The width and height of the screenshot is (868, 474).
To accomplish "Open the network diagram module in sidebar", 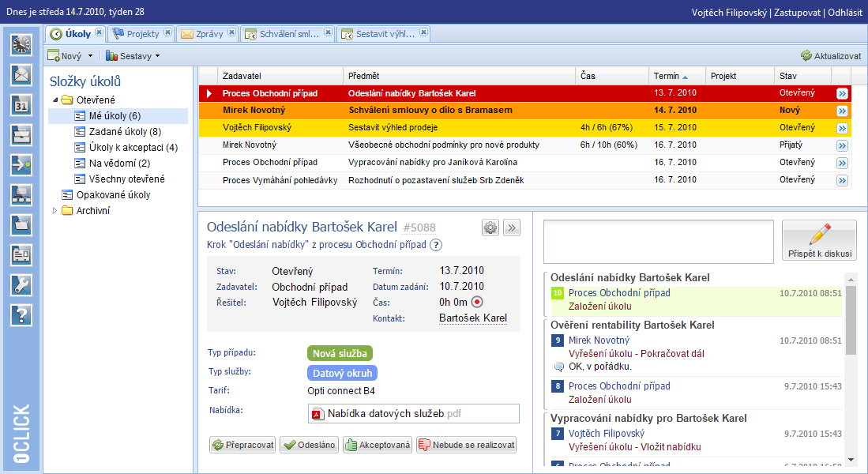I will tap(21, 195).
